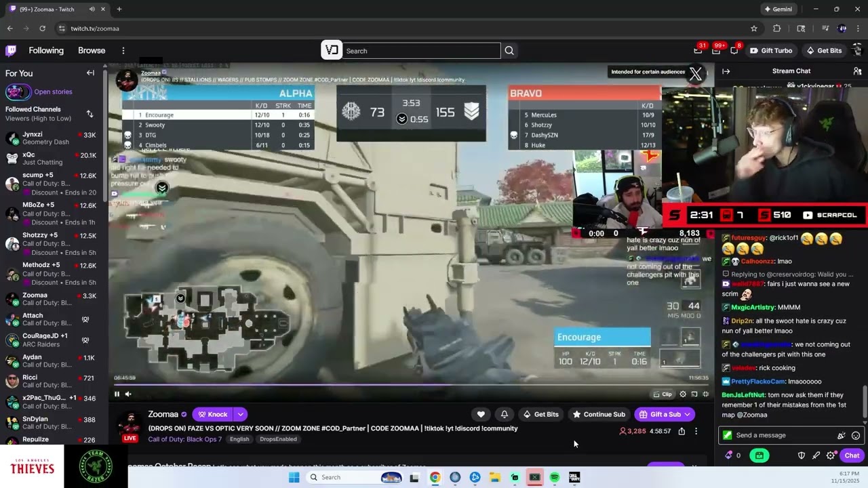
Task: Claim the green channel points bonus
Action: (x=759, y=455)
